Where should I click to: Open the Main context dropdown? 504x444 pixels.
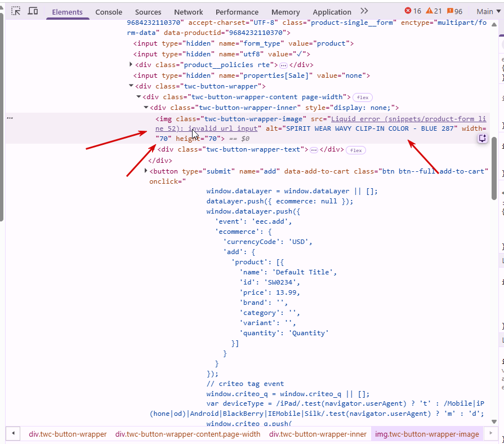[489, 12]
